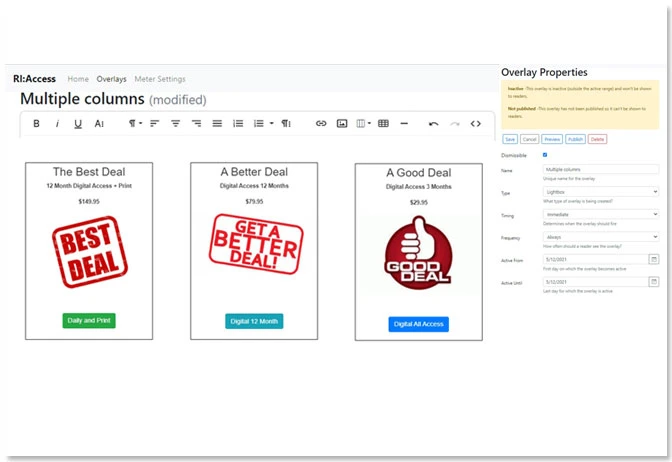Insert a hyperlink using the link icon
Viewport: 672px width, 462px height.
tap(321, 123)
